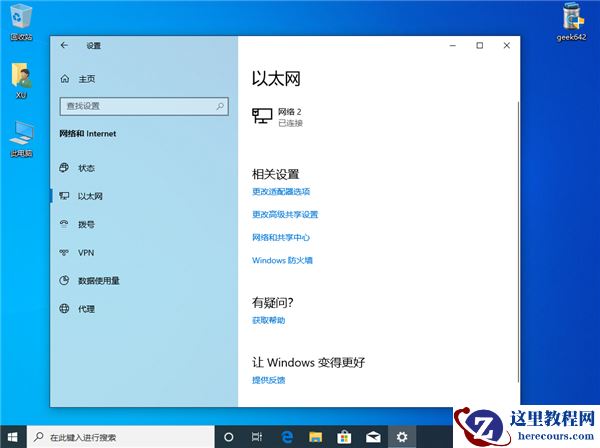
Task: Select the 代理 globe icon in sidebar
Action: pyautogui.click(x=64, y=308)
